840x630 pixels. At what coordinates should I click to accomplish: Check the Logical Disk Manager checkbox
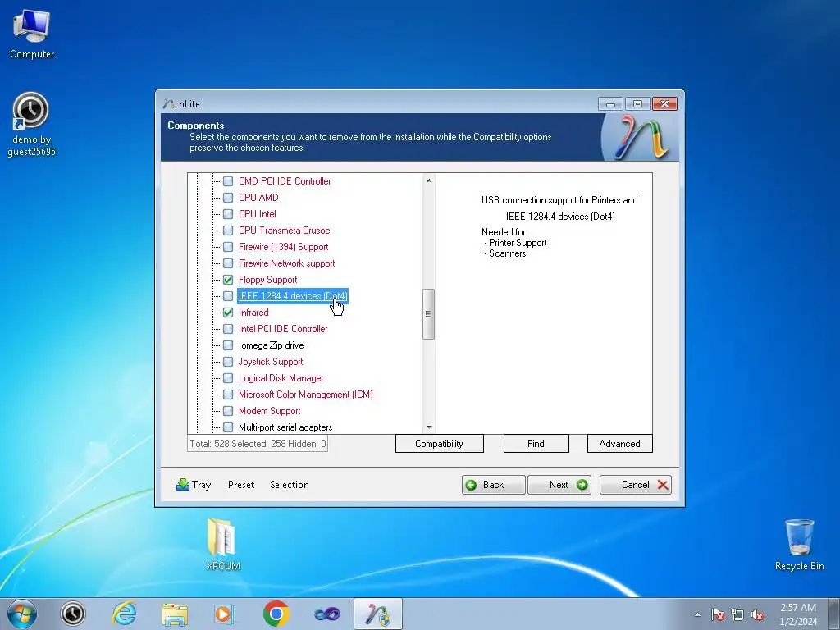point(228,378)
